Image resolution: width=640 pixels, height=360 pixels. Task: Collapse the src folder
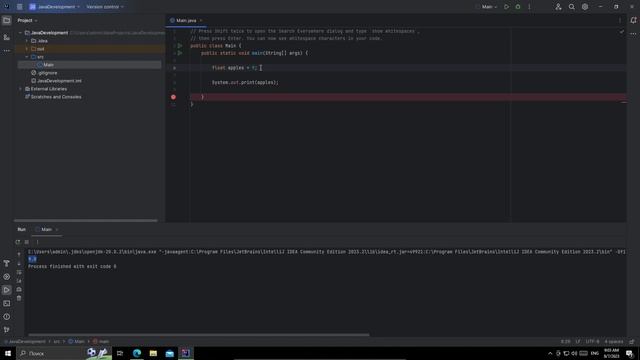tap(27, 57)
